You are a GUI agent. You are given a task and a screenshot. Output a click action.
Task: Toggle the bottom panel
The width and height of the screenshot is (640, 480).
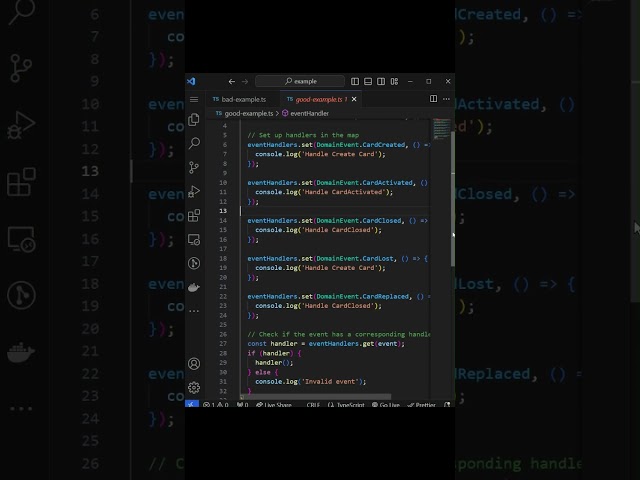pyautogui.click(x=368, y=82)
